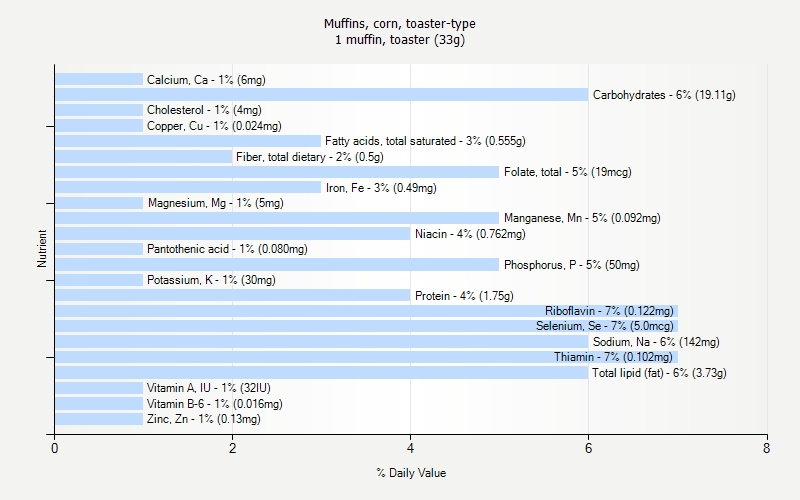Click 'Potassium, K - 1% (30mg)' label
800x500 pixels.
pyautogui.click(x=211, y=280)
